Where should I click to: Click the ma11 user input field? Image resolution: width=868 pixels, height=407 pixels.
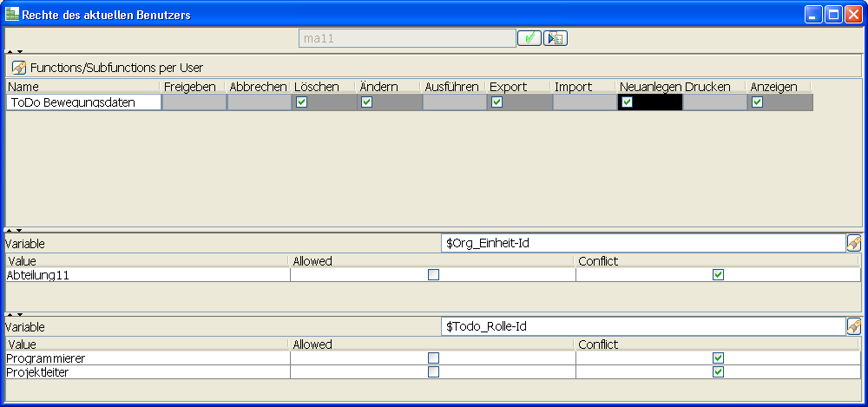coord(406,38)
